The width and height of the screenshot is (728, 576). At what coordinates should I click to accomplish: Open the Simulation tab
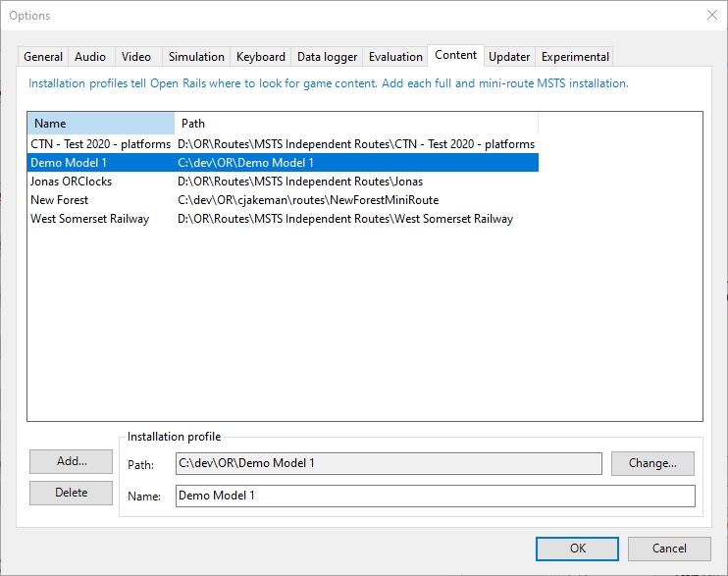point(196,57)
